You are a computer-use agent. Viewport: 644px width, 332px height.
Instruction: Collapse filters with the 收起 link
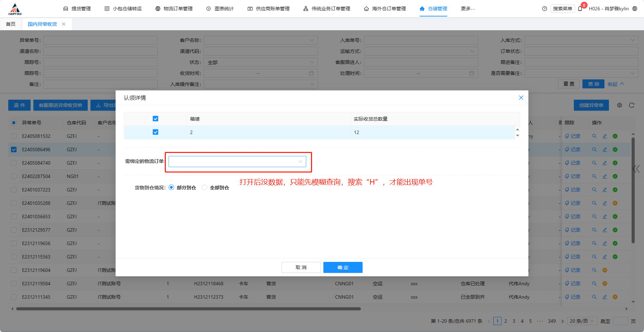click(615, 84)
